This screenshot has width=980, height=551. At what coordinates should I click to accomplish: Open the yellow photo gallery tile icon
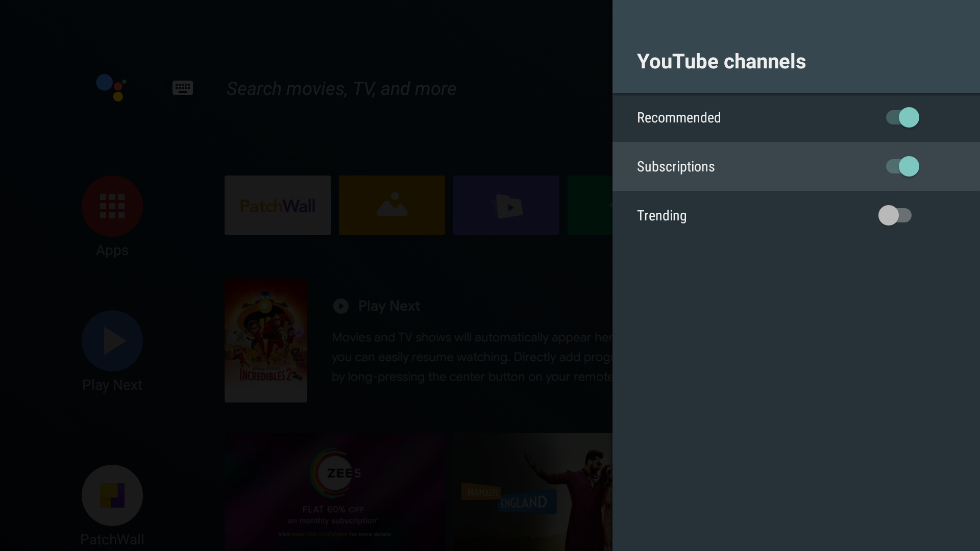[x=391, y=205]
